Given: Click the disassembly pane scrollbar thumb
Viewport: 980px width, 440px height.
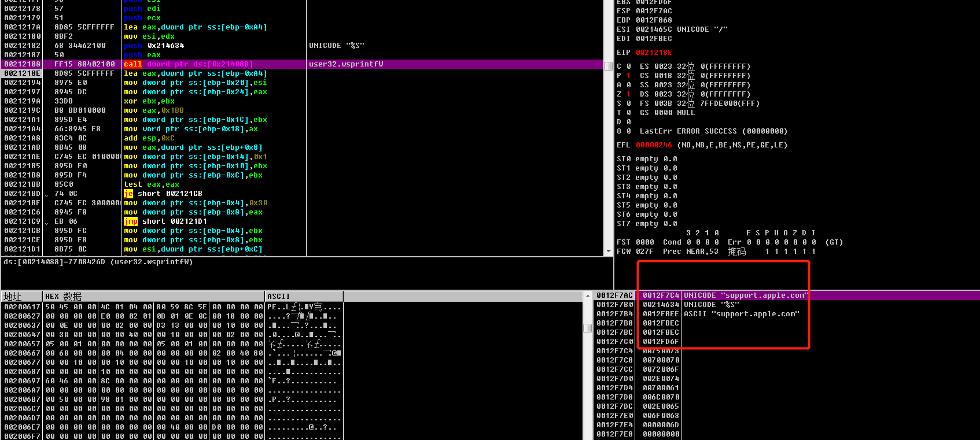Looking at the screenshot, I should coord(608,66).
